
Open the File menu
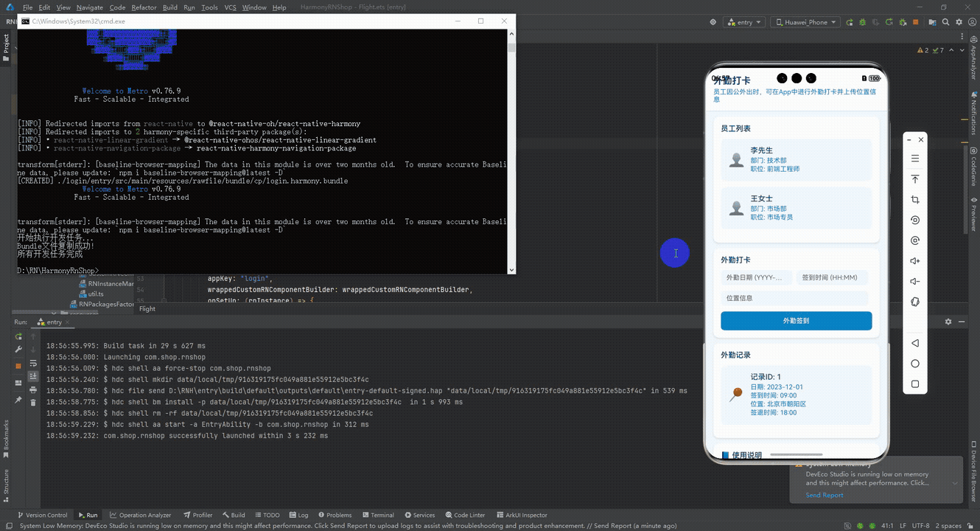pyautogui.click(x=27, y=7)
